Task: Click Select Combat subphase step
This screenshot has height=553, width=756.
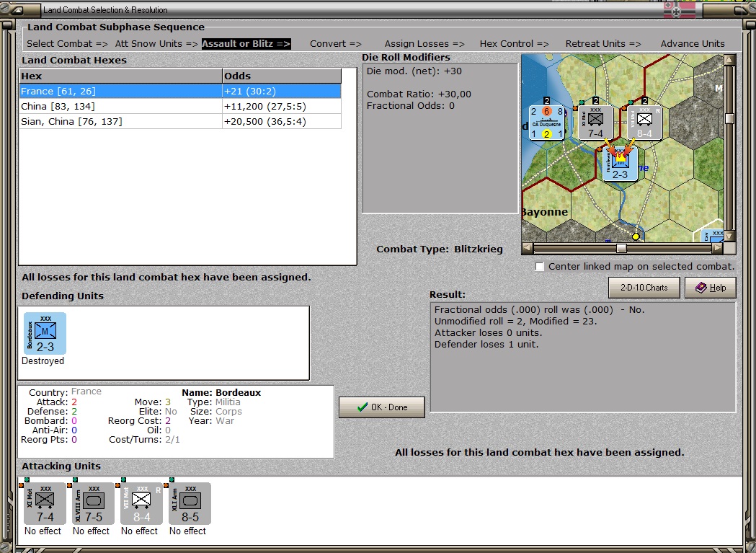Action: coord(67,43)
